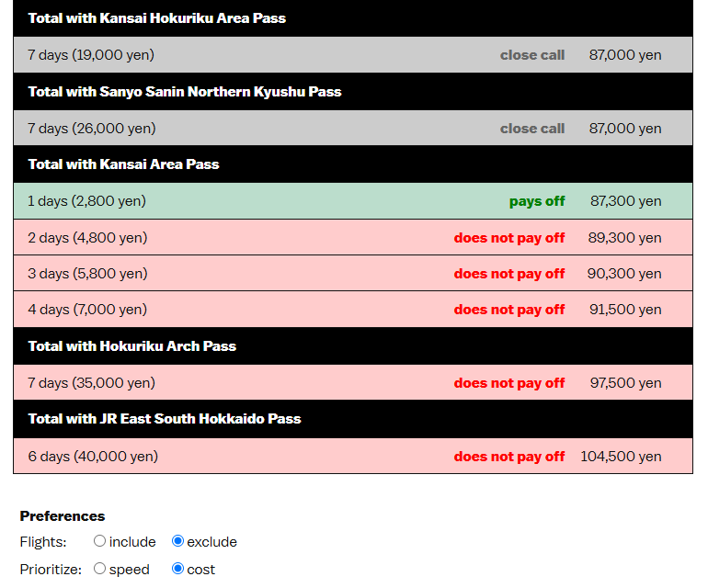
Task: Select the Flights include radio button
Action: (99, 540)
